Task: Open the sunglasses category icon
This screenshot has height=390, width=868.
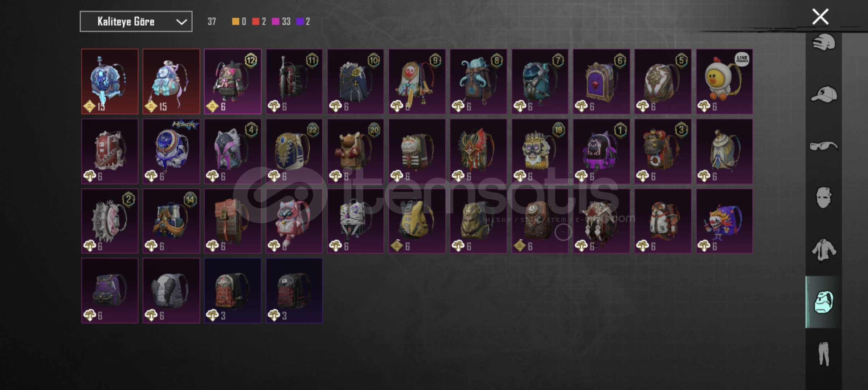Action: (824, 146)
